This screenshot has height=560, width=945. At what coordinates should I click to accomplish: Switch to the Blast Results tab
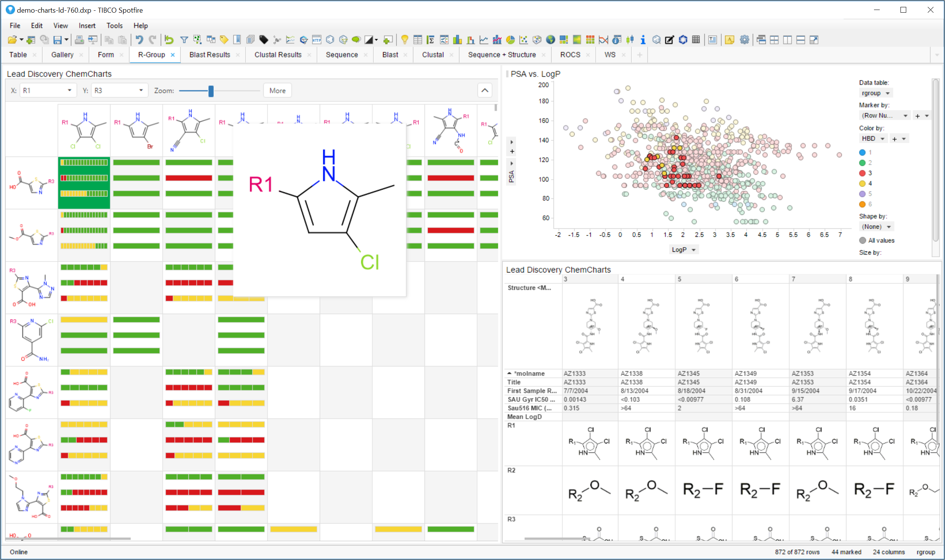coord(209,55)
